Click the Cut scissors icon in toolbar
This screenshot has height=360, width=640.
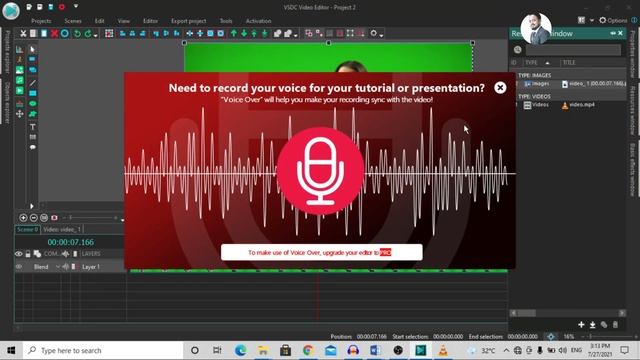23,33
